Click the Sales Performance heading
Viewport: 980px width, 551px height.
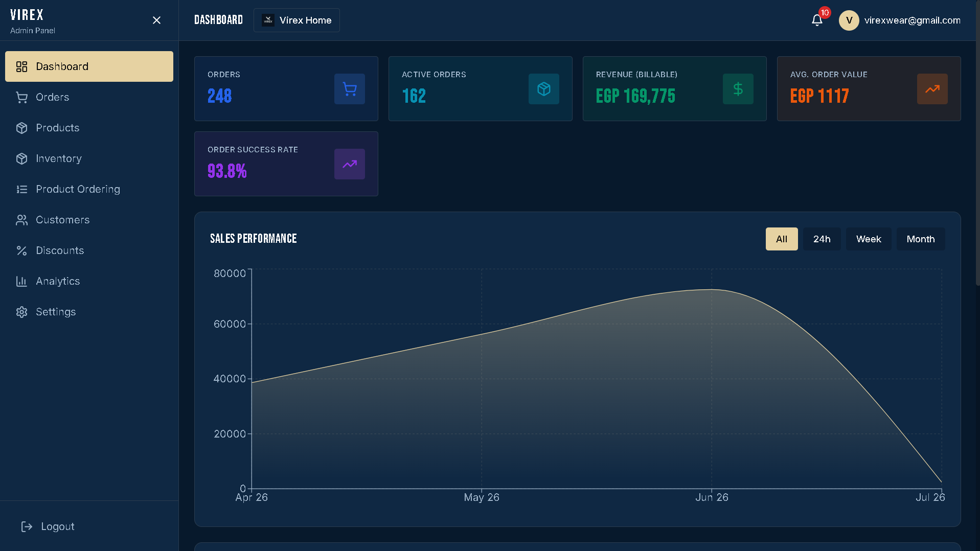tap(253, 239)
